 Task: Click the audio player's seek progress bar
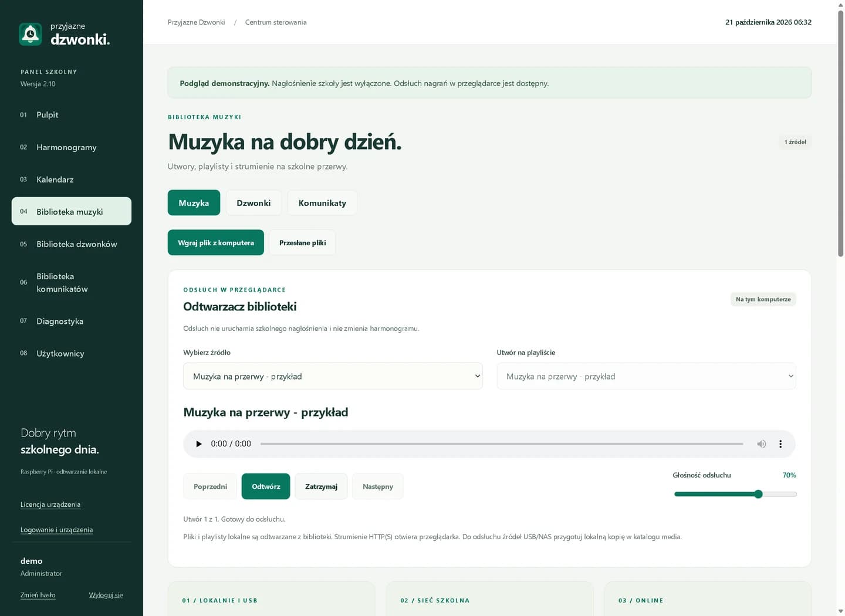(x=502, y=444)
